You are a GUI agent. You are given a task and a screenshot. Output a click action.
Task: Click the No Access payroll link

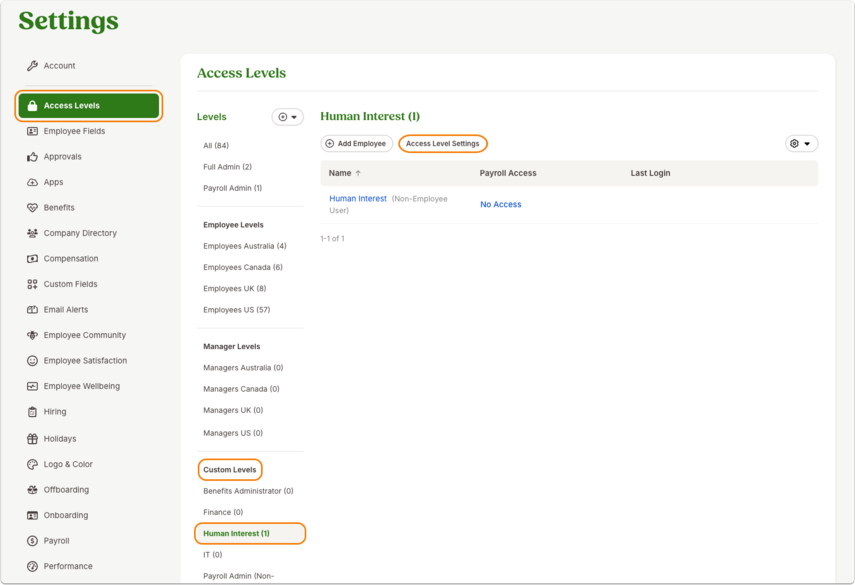click(x=501, y=204)
